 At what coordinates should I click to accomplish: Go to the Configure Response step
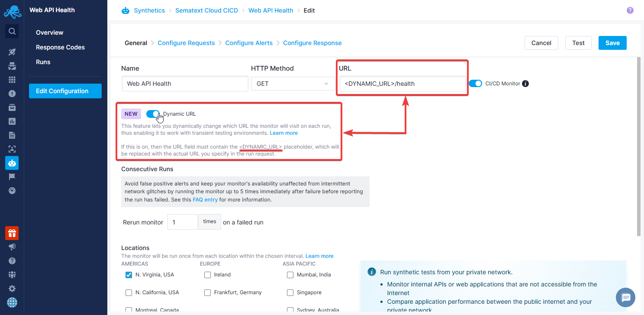pos(312,43)
